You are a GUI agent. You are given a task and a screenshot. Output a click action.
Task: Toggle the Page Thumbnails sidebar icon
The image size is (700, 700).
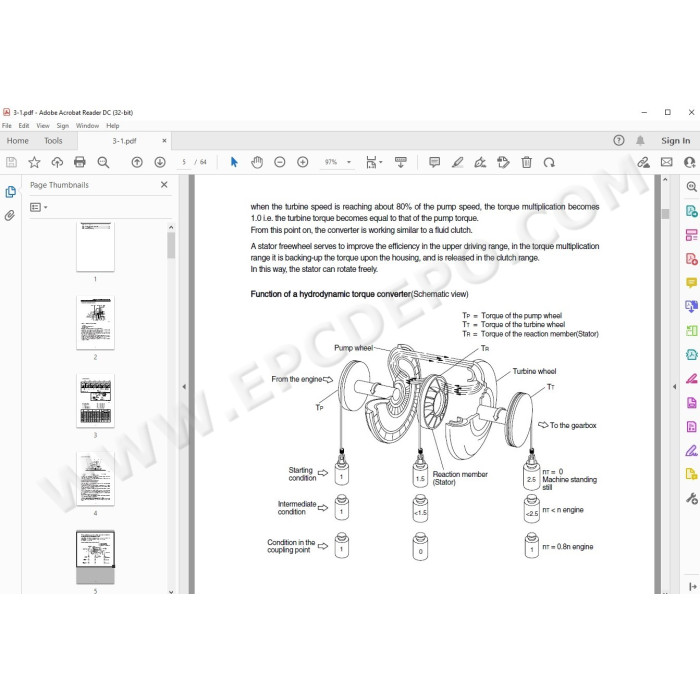pyautogui.click(x=10, y=192)
